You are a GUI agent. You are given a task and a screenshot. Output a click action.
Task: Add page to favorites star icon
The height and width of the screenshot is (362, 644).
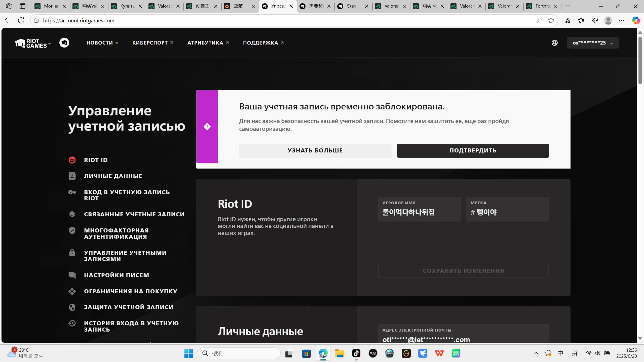click(551, 20)
